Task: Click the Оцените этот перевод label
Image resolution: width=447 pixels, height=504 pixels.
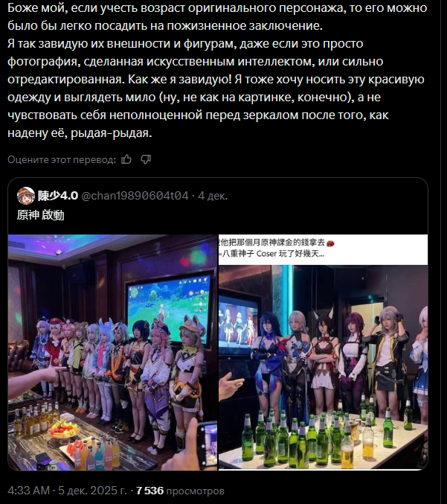Action: (x=62, y=159)
